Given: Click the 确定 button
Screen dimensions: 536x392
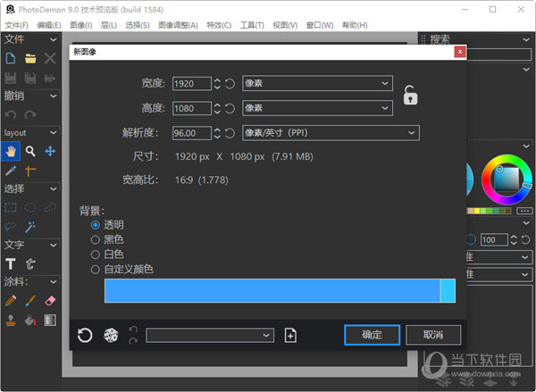Looking at the screenshot, I should coord(372,335).
